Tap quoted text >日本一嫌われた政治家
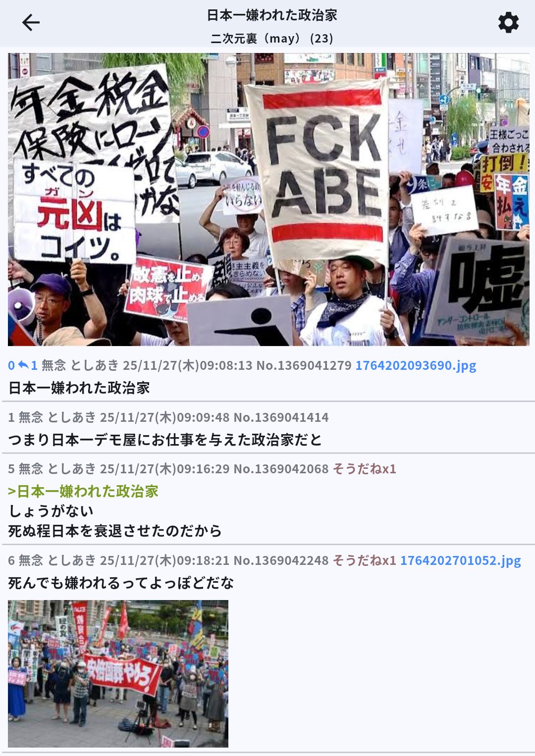This screenshot has width=535, height=756. [x=83, y=491]
